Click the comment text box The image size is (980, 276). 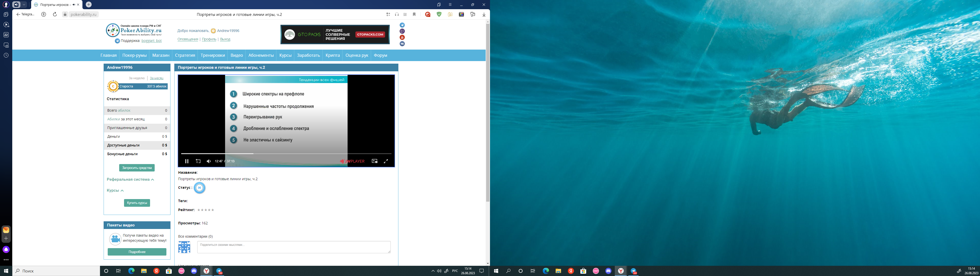pos(294,247)
